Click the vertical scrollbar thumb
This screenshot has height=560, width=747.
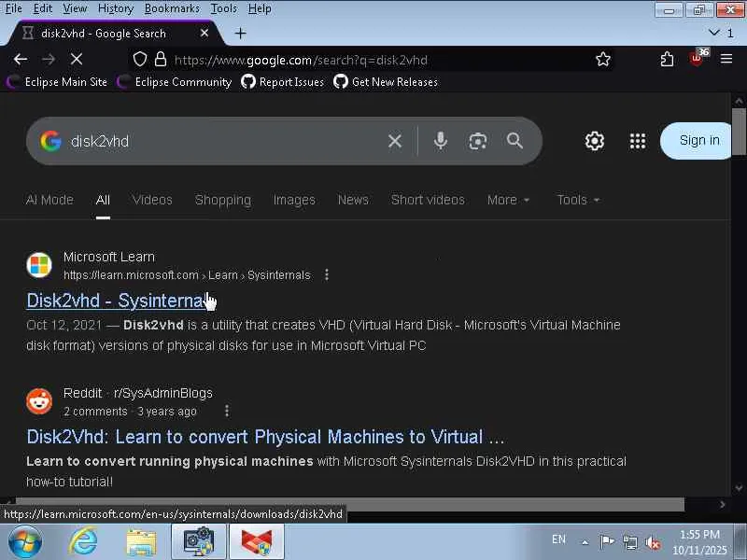739,132
